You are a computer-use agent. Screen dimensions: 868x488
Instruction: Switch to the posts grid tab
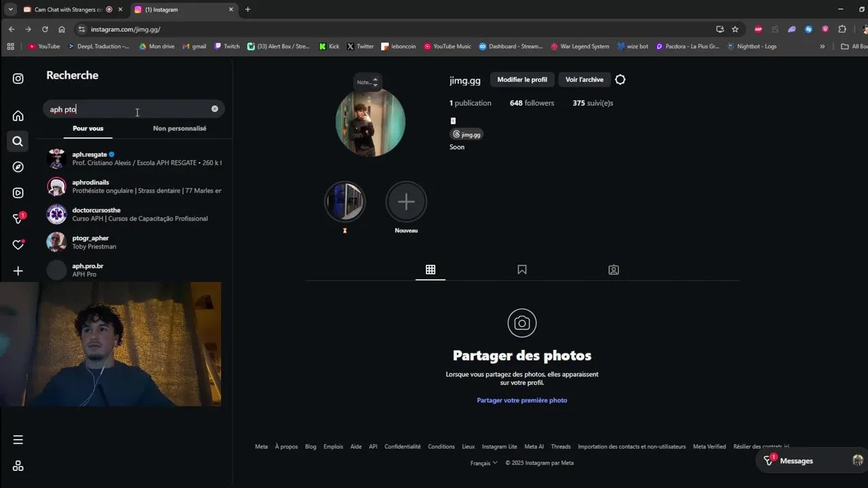(431, 270)
